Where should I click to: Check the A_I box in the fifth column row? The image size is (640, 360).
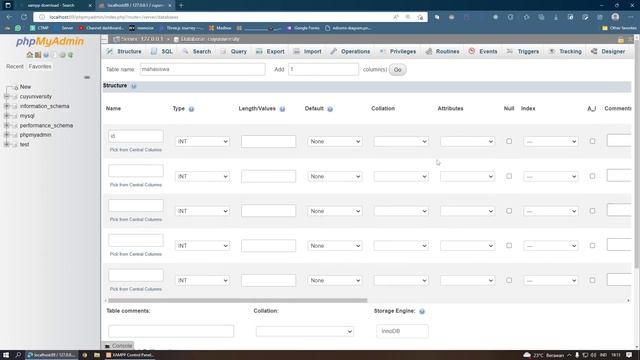tap(592, 280)
